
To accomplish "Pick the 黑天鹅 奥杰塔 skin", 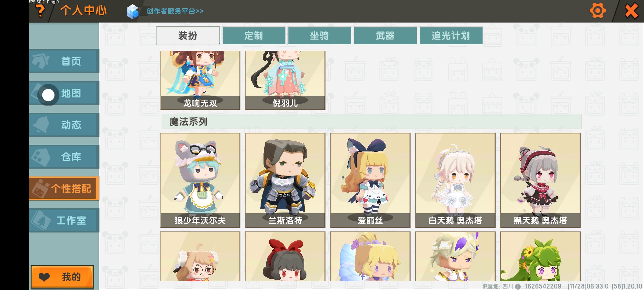I will pos(540,180).
